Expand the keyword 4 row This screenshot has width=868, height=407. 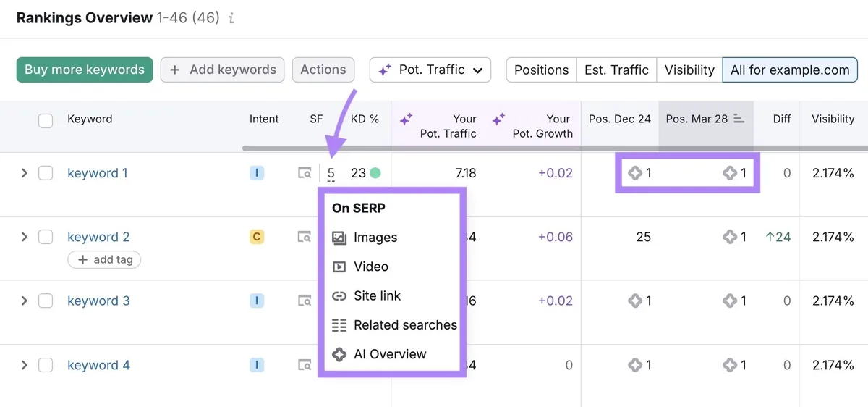click(24, 365)
